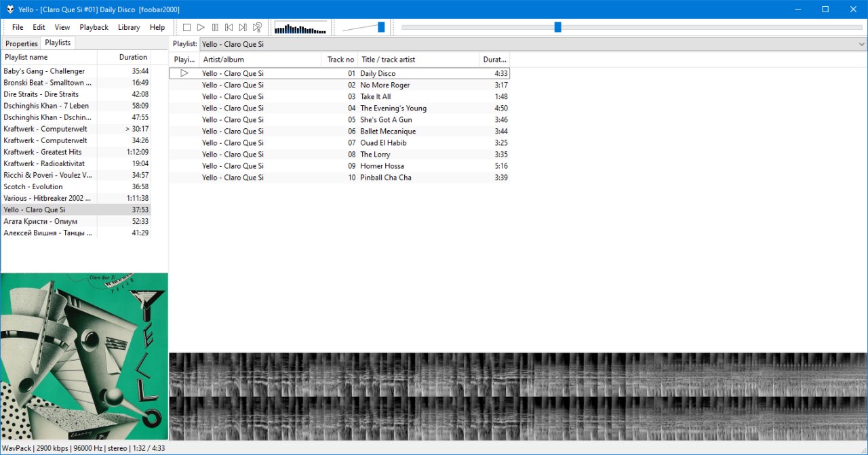Pause the current track
This screenshot has height=455, width=868.
point(215,27)
